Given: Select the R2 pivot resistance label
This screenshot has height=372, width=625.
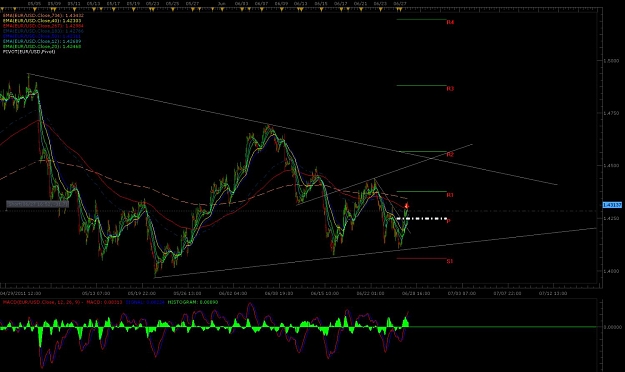Looking at the screenshot, I should pos(450,154).
